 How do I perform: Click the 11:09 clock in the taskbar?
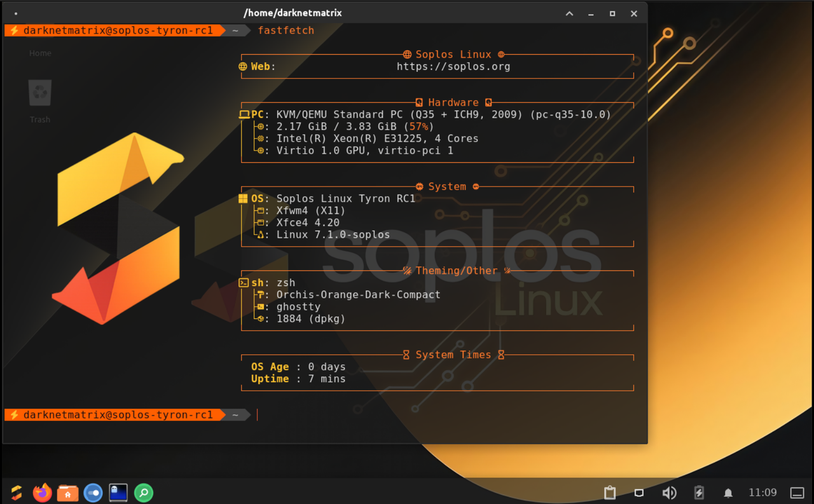point(762,493)
